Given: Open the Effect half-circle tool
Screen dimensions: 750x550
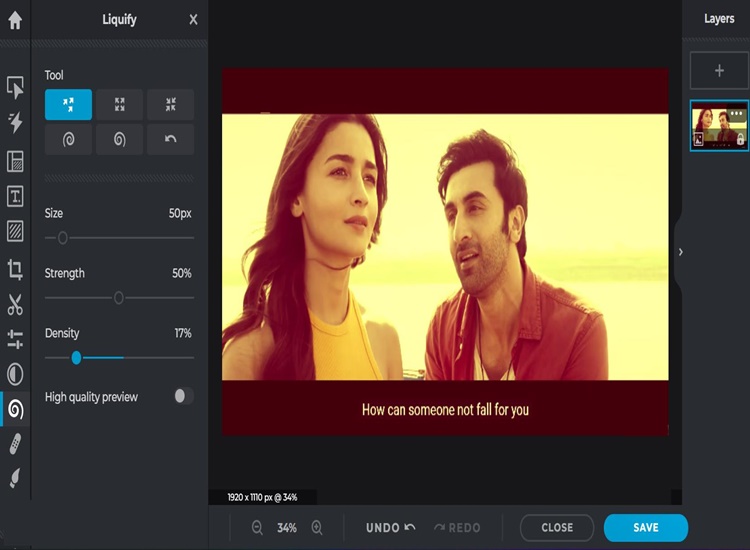Looking at the screenshot, I should (x=15, y=374).
